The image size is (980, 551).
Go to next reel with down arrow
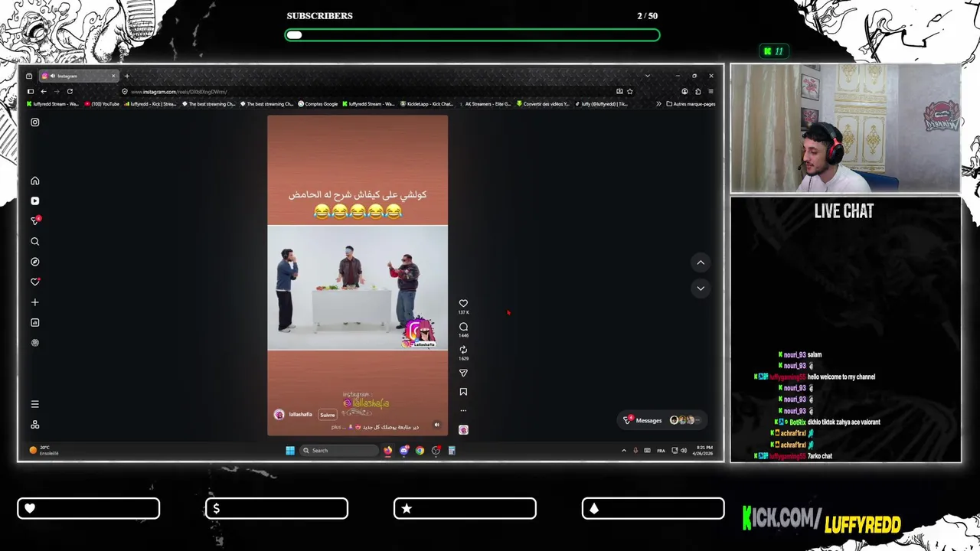coord(700,289)
